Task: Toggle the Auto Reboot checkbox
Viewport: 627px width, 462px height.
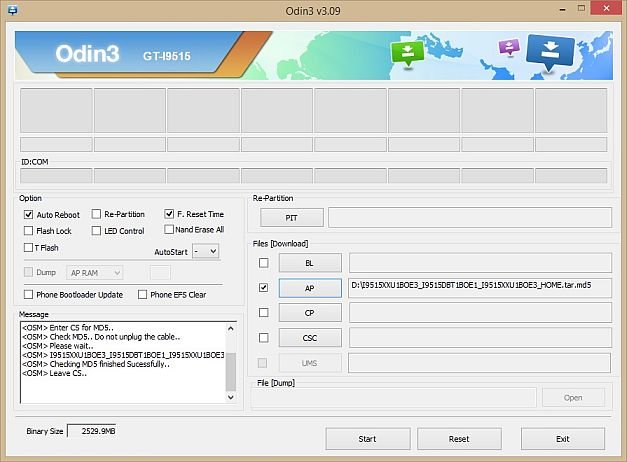Action: click(x=28, y=214)
